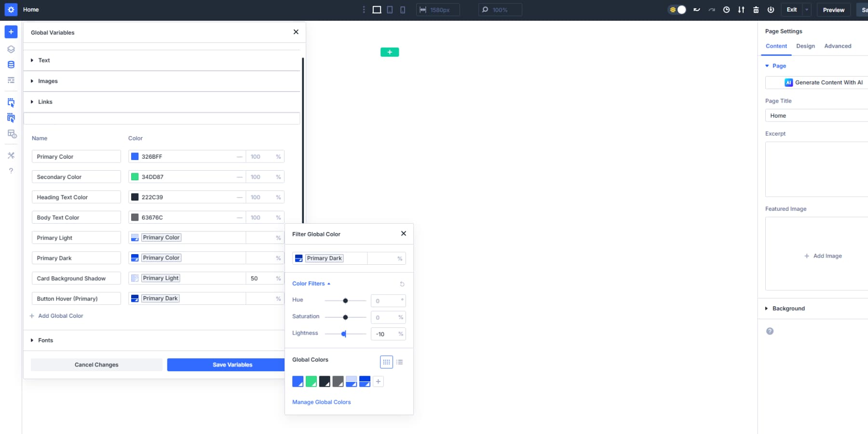Open the Settings wrench icon in sidebar
This screenshot has width=868, height=434.
click(11, 155)
